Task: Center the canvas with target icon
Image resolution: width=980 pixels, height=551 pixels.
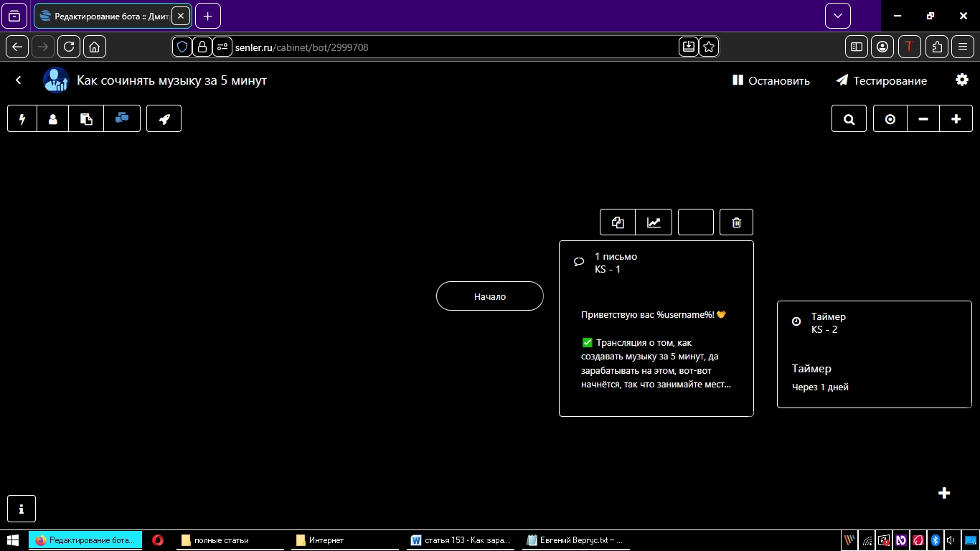Action: click(x=890, y=119)
